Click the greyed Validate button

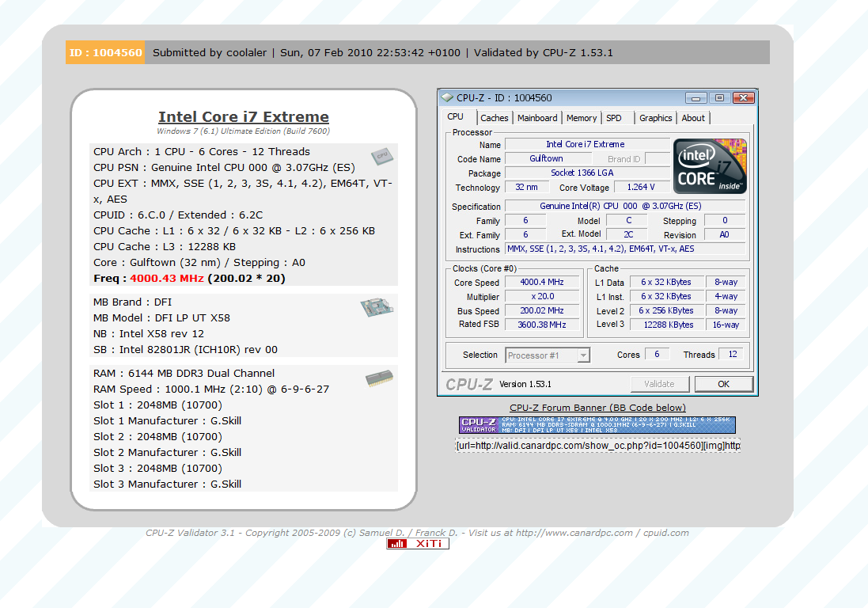659,384
